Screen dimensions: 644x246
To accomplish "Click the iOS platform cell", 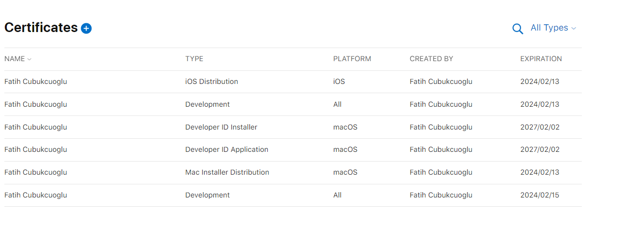I will coord(339,82).
